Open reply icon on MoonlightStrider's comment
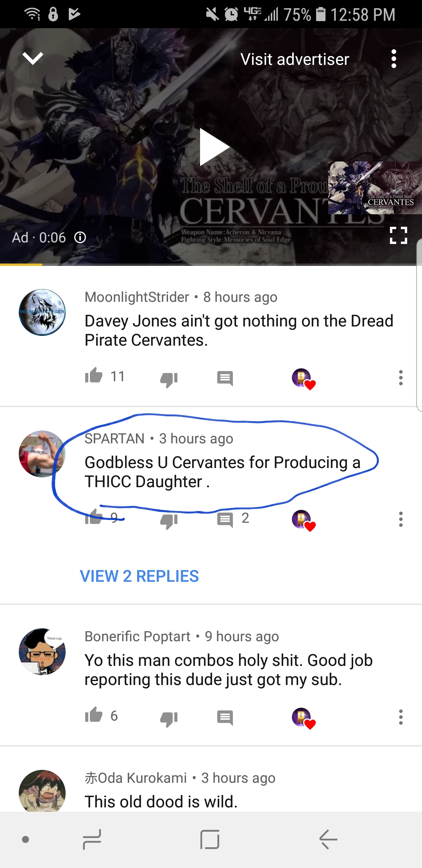The width and height of the screenshot is (422, 868). [x=225, y=378]
